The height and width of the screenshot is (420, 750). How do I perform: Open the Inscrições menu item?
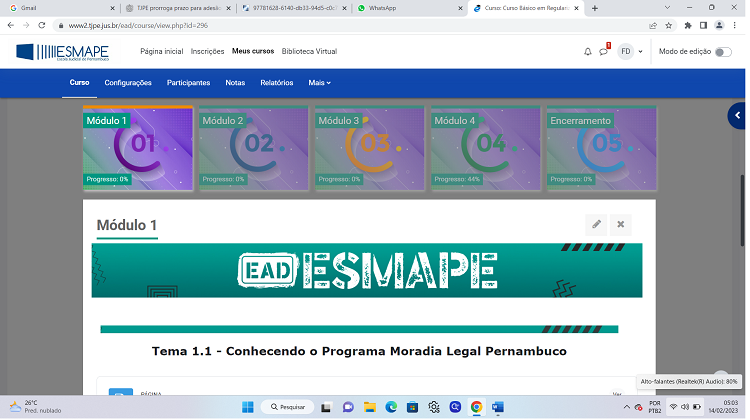[209, 52]
